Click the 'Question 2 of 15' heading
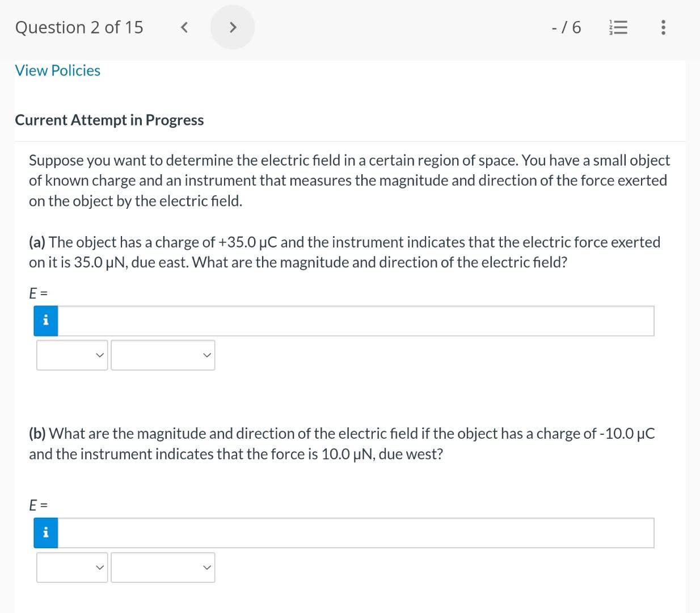The image size is (700, 613). tap(79, 27)
